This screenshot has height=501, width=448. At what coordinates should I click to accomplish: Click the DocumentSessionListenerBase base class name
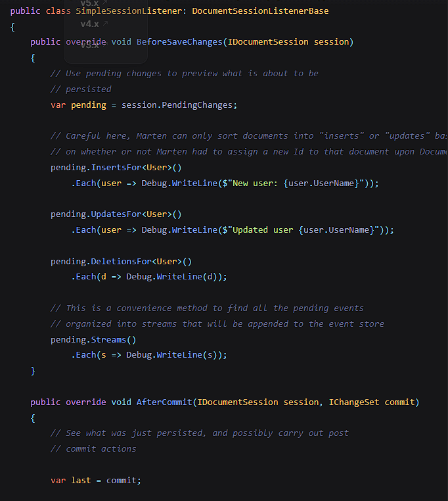[260, 11]
